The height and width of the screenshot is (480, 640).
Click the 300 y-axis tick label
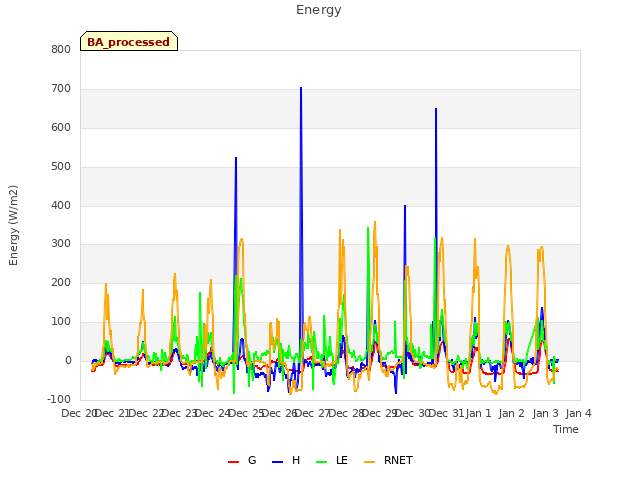tap(61, 244)
